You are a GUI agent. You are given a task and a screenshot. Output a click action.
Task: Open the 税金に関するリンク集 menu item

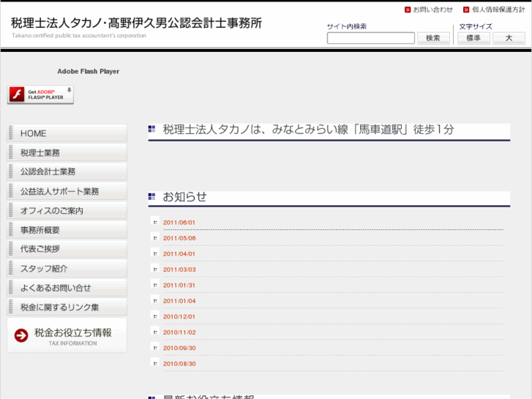(67, 307)
